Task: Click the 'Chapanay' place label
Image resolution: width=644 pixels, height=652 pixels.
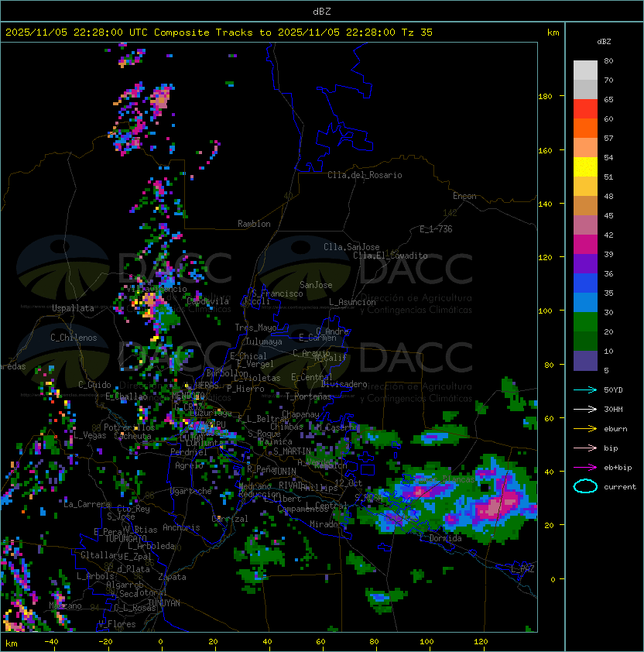Action: pyautogui.click(x=300, y=414)
